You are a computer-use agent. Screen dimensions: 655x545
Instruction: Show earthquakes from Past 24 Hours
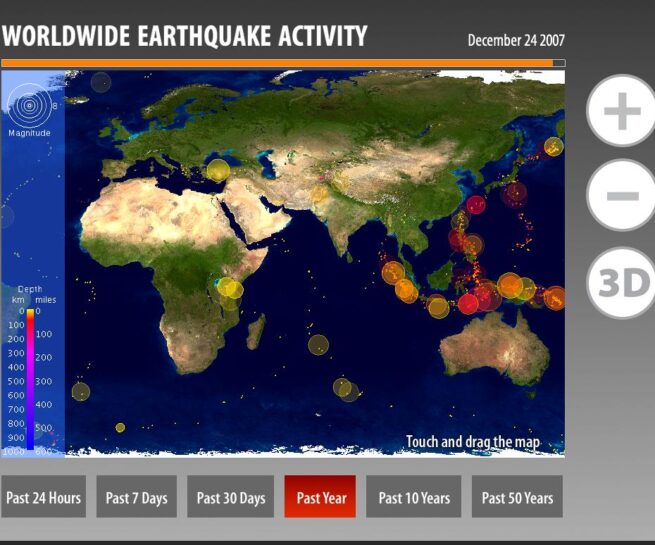tap(43, 498)
